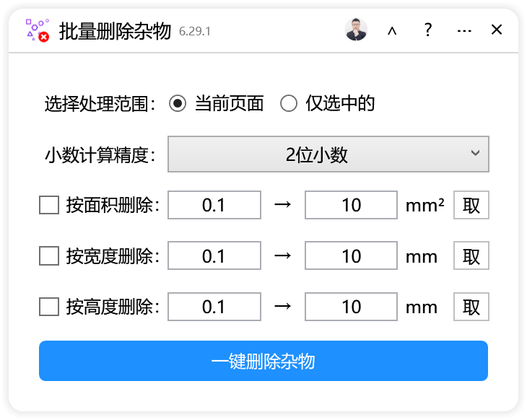Open the more options ellipsis menu

pyautogui.click(x=464, y=31)
